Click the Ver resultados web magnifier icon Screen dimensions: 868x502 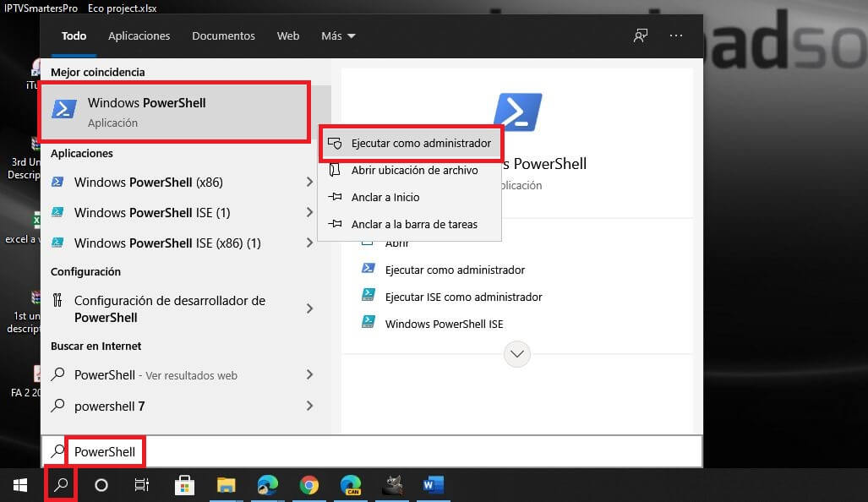(x=57, y=374)
